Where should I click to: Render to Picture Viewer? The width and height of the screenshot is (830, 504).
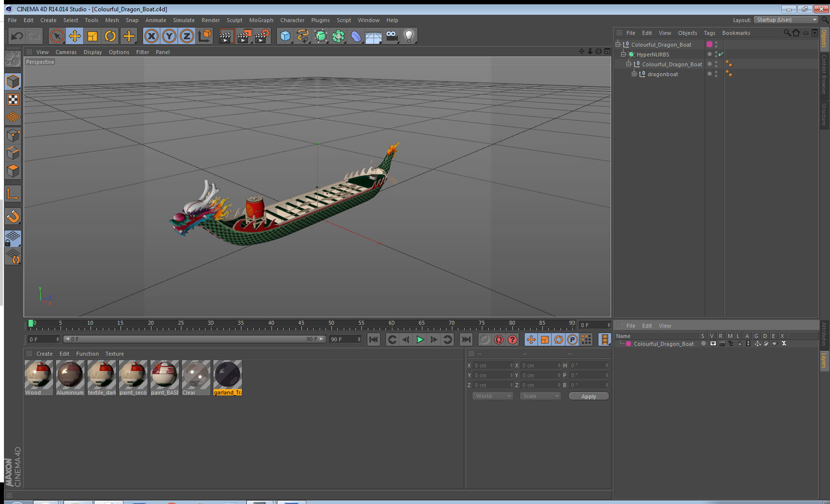(244, 36)
